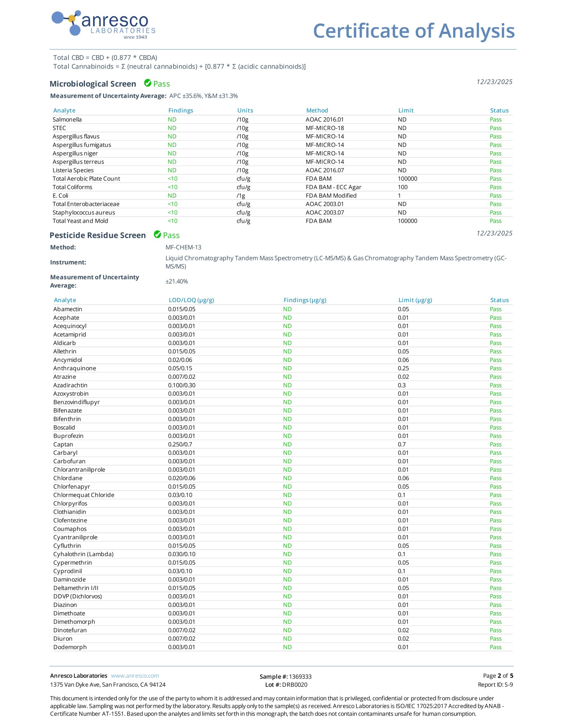Click the Salmonella analyte row name
This screenshot has width=562, height=728.
click(67, 119)
